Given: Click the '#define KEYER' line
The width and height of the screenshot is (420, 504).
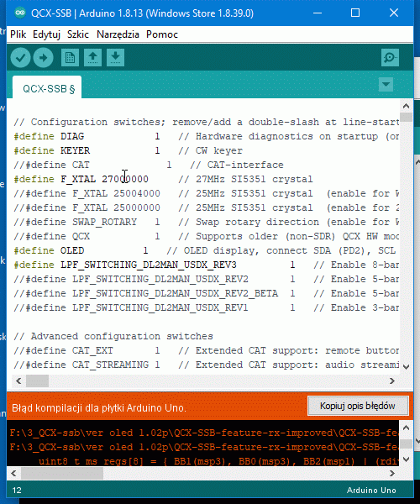Looking at the screenshot, I should coord(128,150).
